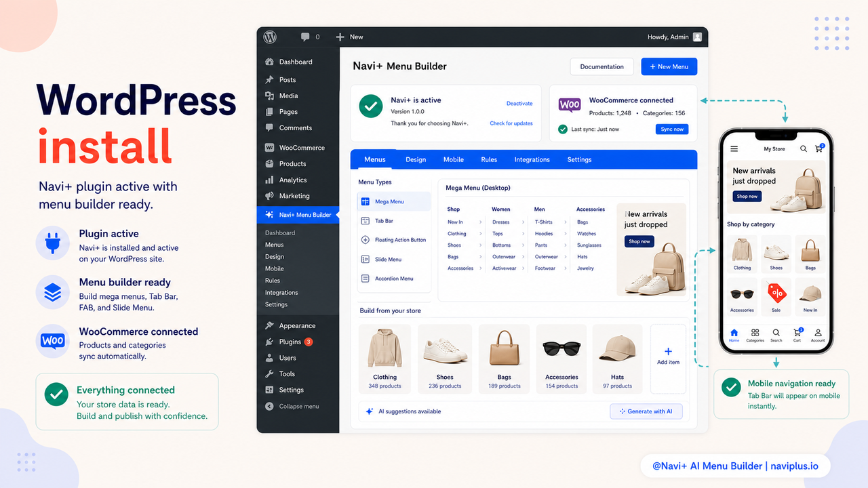Switch to the Design tab

[416, 159]
